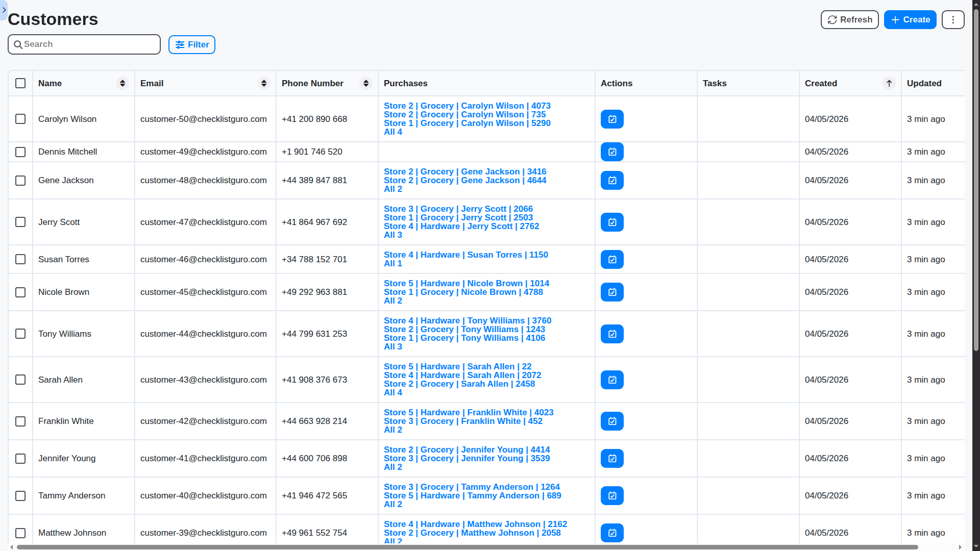Sort by Email column sort icon
The image size is (980, 551).
[264, 83]
